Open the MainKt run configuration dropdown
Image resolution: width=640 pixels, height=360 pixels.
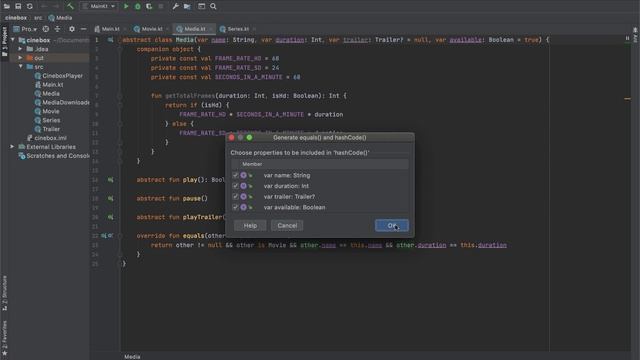tap(99, 6)
